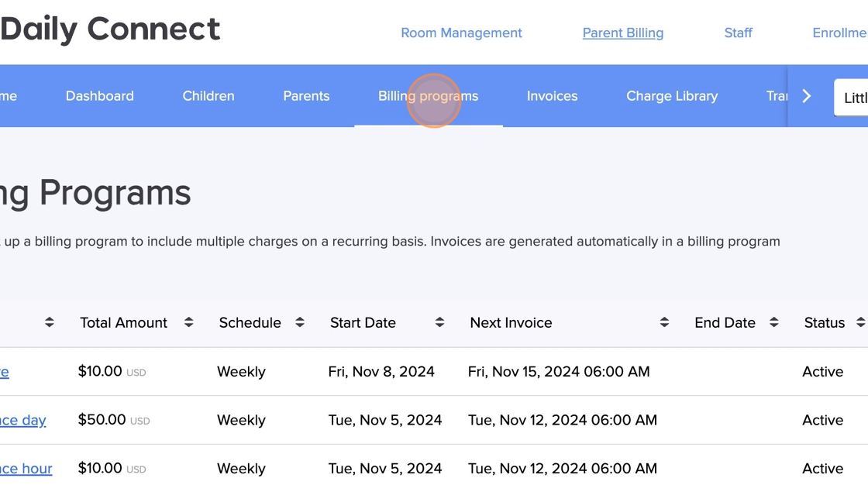
Task: Open billing program ending in 'ce day'
Action: tap(22, 420)
